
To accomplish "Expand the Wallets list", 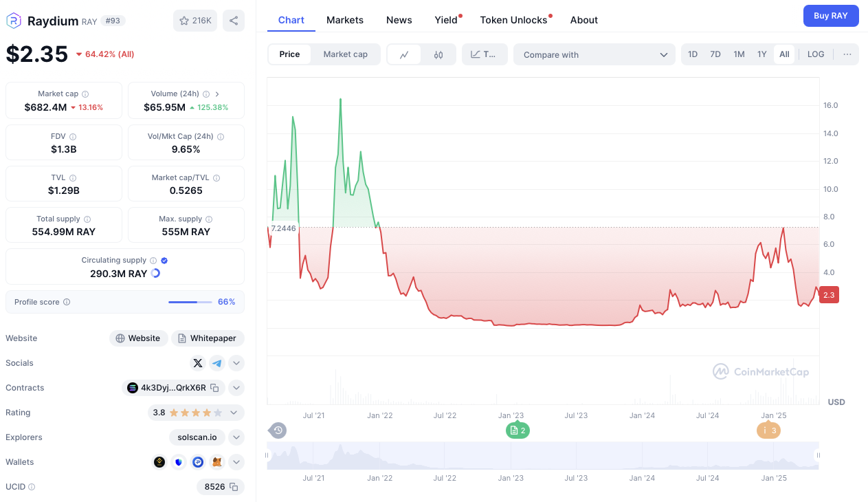I will pos(236,462).
